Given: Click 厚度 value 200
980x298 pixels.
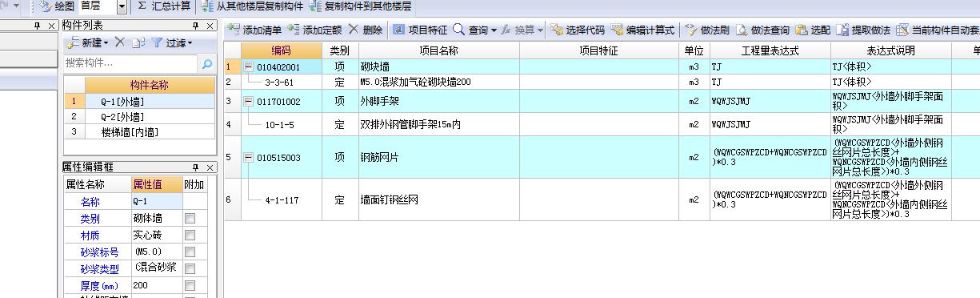Looking at the screenshot, I should [157, 285].
